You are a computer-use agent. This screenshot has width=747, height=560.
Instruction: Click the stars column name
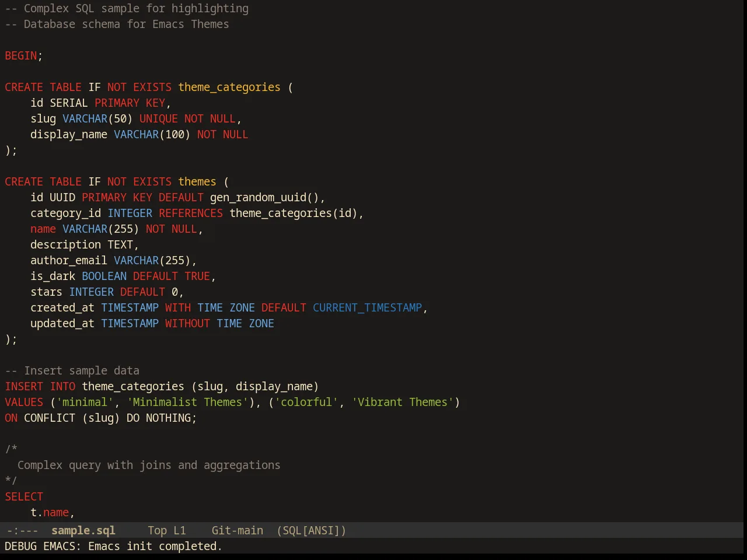tap(46, 292)
